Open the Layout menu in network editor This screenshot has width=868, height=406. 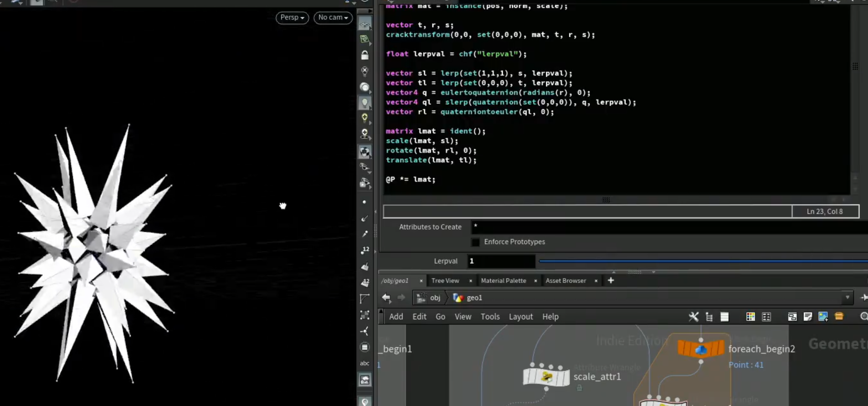(521, 317)
